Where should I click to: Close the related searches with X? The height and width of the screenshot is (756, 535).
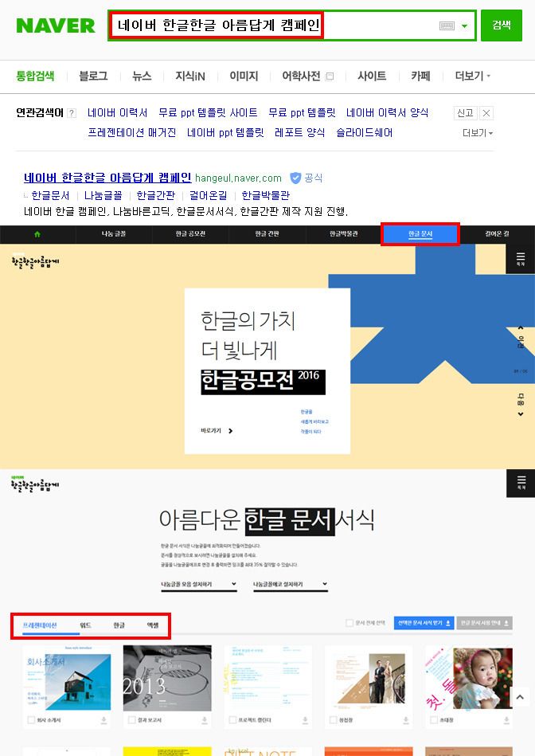coord(486,113)
